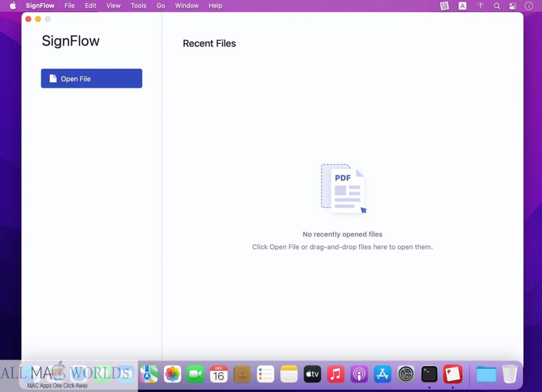Open the input source 'A' menu
The height and width of the screenshot is (392, 542).
pyautogui.click(x=463, y=5)
